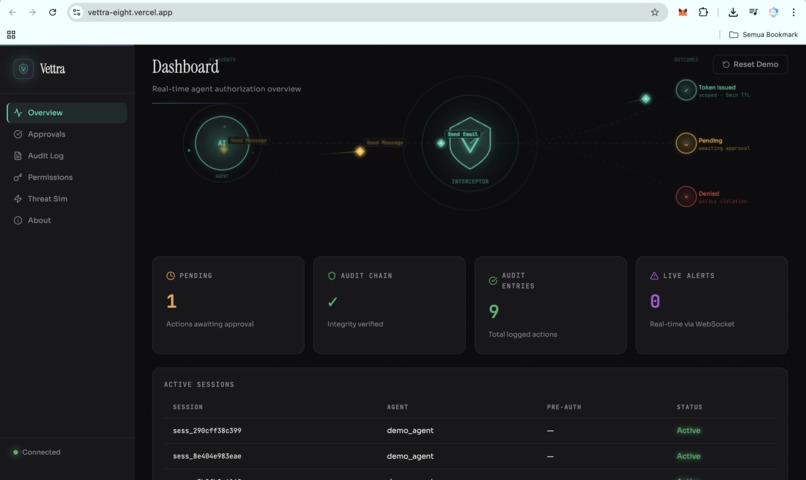Open the browser three-dot menu
Viewport: 806px width, 480px height.
793,12
